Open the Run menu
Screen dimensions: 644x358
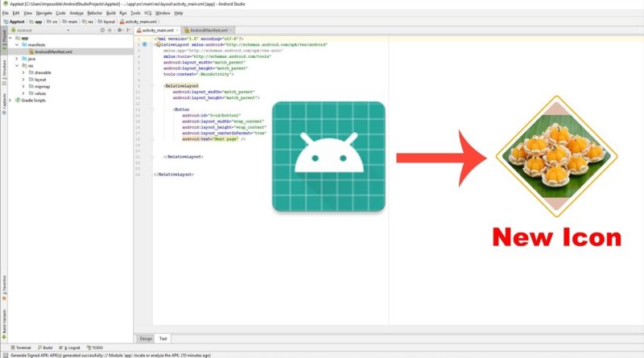point(123,13)
